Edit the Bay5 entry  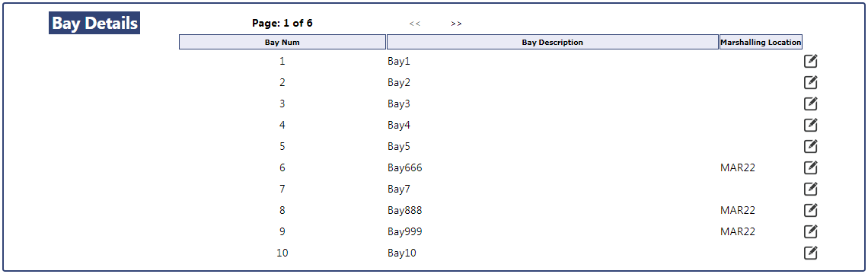click(810, 146)
